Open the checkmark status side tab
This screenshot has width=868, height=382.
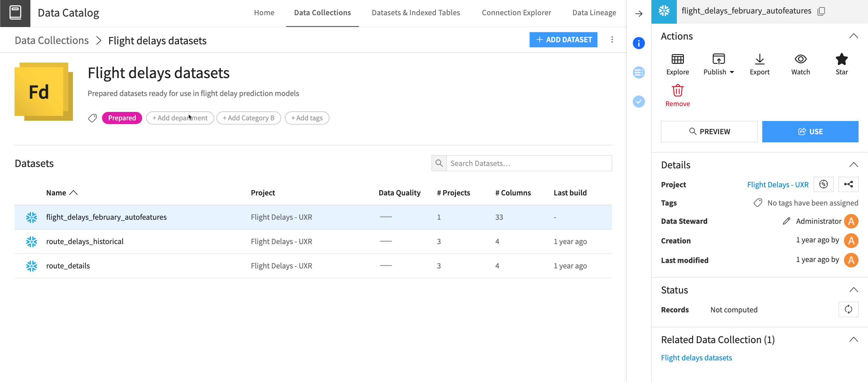tap(639, 101)
